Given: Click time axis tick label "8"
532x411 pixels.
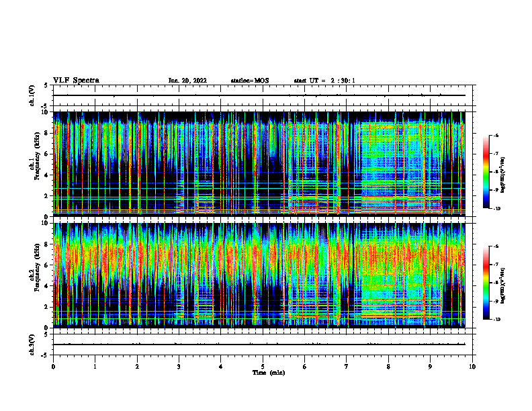Looking at the screenshot, I should 388,367.
